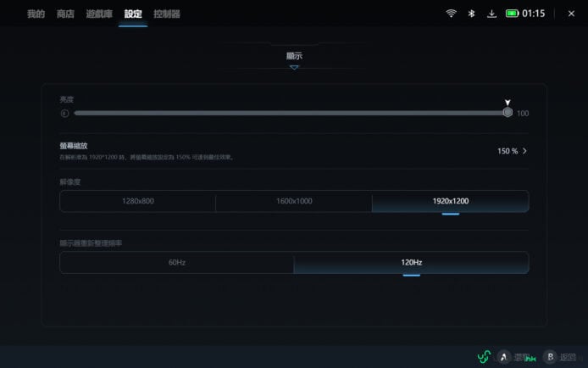Open downloads via the download icon
The width and height of the screenshot is (588, 368).
coord(491,14)
